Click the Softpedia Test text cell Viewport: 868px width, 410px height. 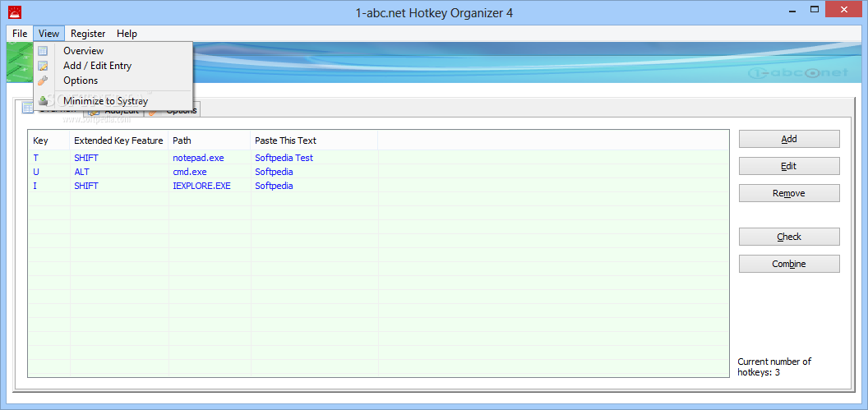coord(284,158)
